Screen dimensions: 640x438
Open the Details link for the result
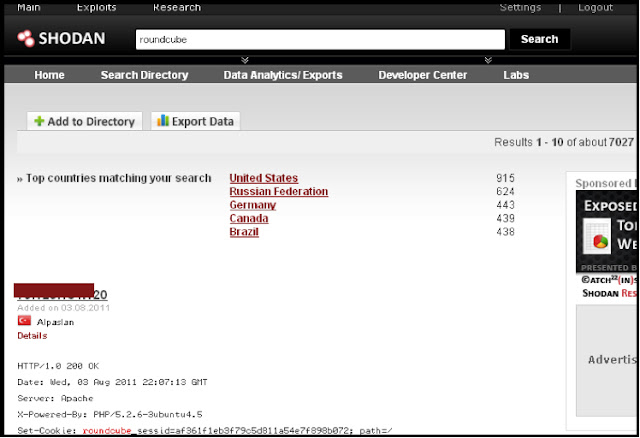(32, 336)
